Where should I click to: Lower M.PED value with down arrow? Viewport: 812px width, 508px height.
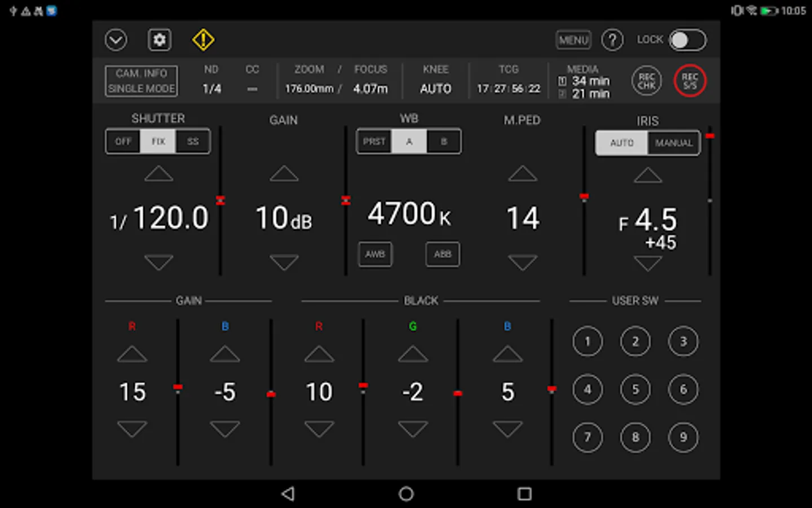pyautogui.click(x=523, y=262)
